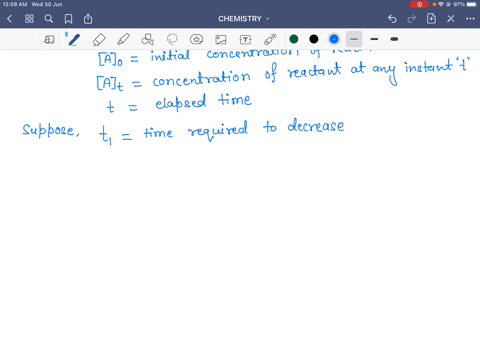This screenshot has height=360, width=480.
Task: Tap the handwritten words 'elapsed time'
Action: (203, 102)
